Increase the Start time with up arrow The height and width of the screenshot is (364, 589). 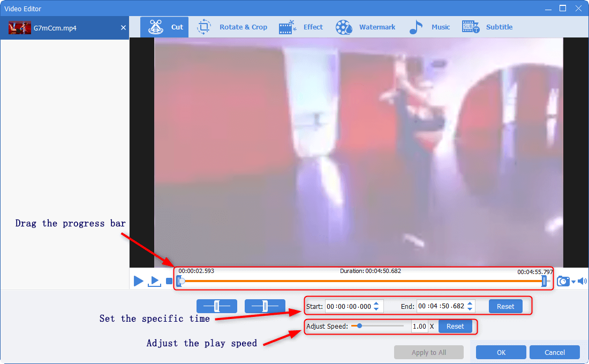[x=376, y=304]
